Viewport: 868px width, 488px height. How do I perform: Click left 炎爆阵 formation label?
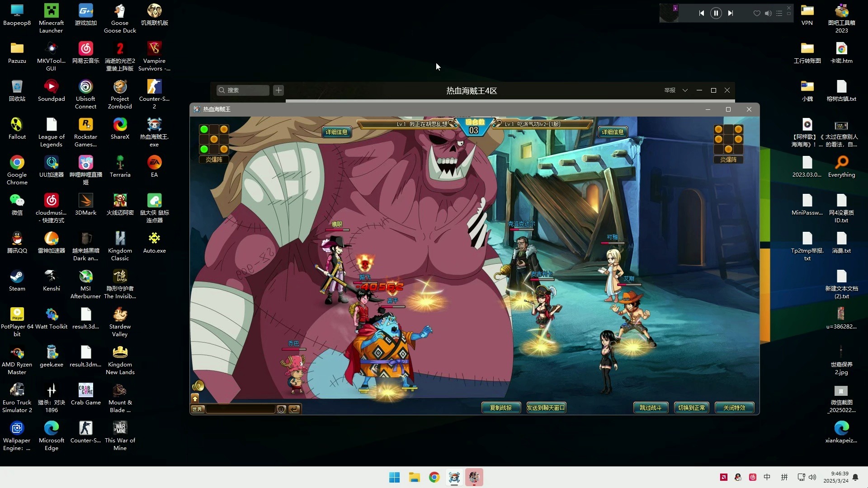pyautogui.click(x=214, y=160)
